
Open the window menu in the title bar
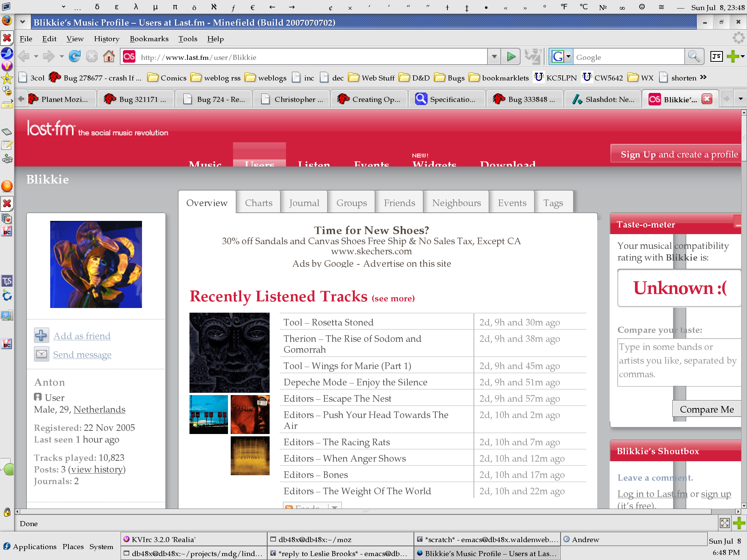pos(23,22)
